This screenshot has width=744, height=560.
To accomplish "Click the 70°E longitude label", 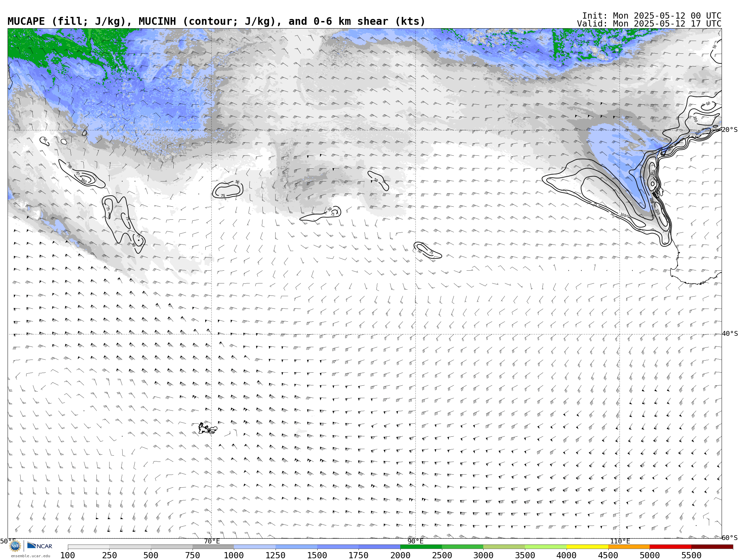I will pyautogui.click(x=212, y=541).
